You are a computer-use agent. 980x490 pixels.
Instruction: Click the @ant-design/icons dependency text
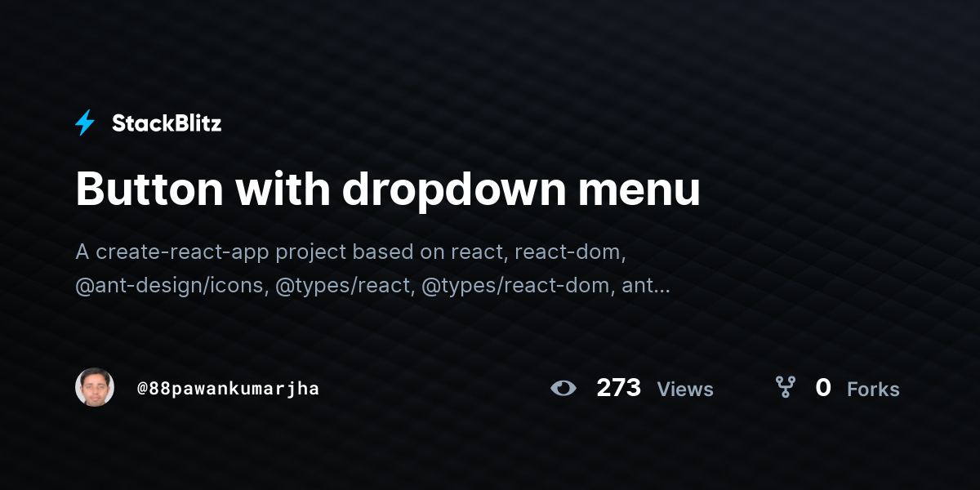tap(171, 286)
